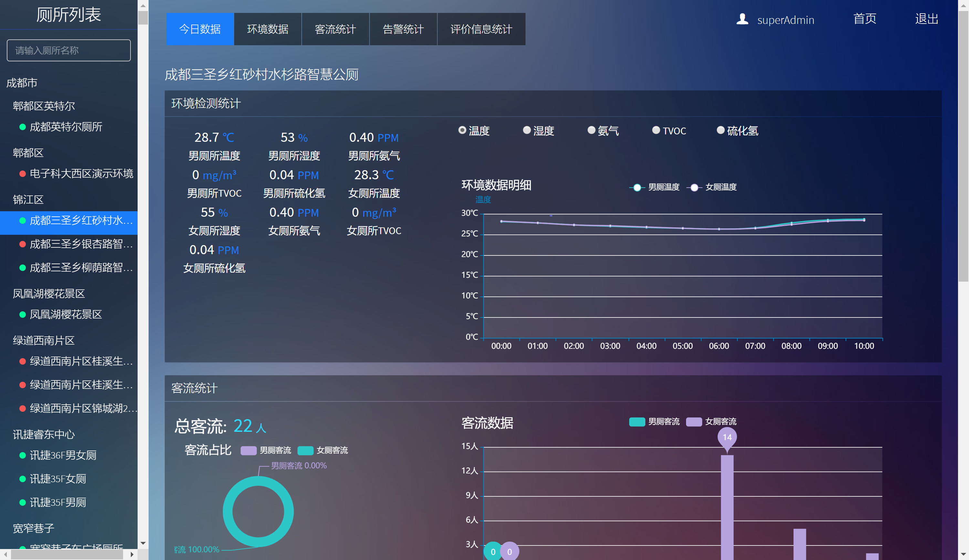Select the 湿度 radio button
Viewport: 969px width, 560px height.
point(527,130)
